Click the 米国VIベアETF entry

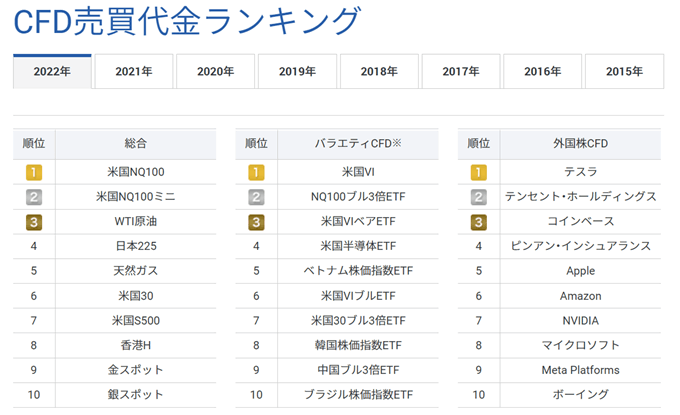click(358, 222)
